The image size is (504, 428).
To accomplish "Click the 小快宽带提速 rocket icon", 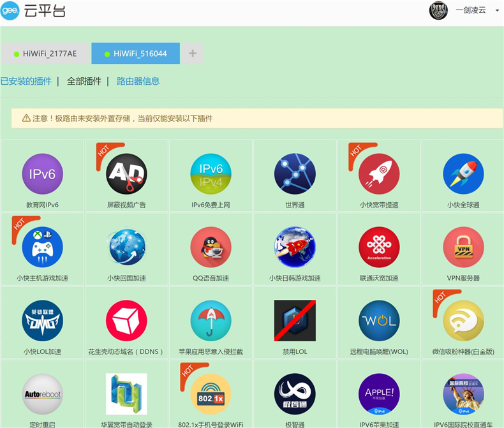I will 379,174.
